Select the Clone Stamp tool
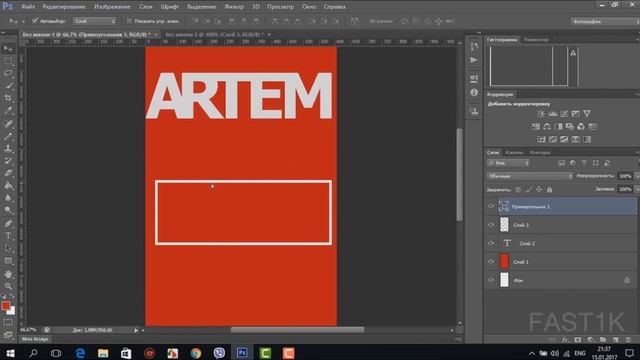This screenshot has width=640, height=360. [8, 148]
